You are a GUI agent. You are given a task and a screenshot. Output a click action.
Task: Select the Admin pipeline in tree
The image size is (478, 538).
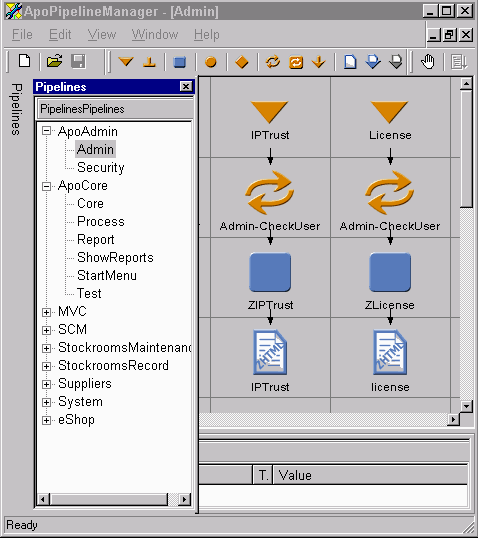[x=95, y=149]
